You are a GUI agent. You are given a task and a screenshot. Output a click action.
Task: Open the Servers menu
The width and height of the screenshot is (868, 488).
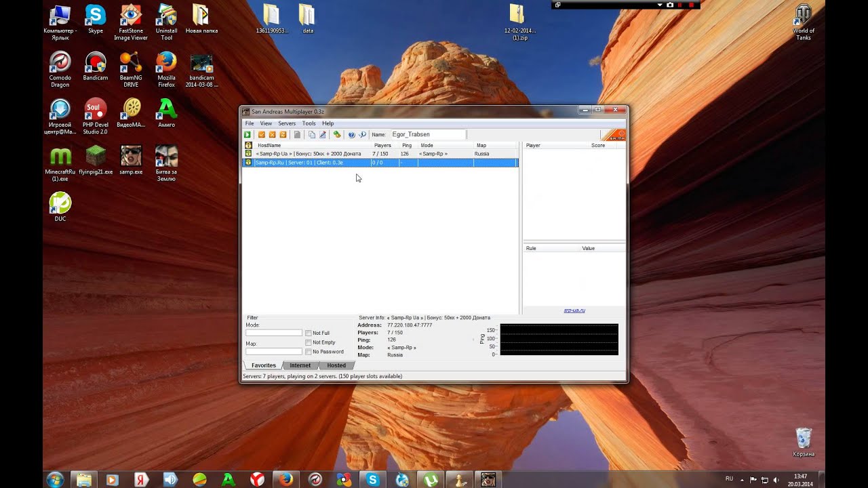coord(287,123)
